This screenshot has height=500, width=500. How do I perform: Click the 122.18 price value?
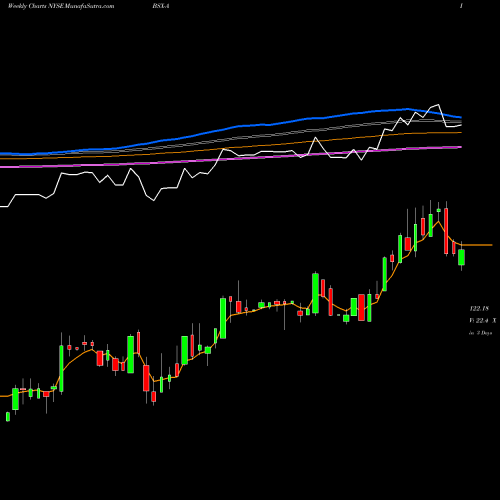click(x=479, y=309)
